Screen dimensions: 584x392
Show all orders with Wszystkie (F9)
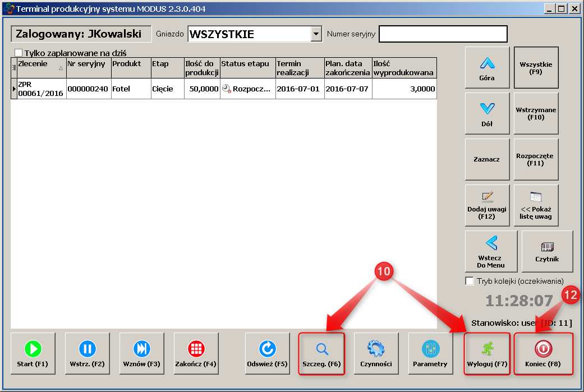536,67
